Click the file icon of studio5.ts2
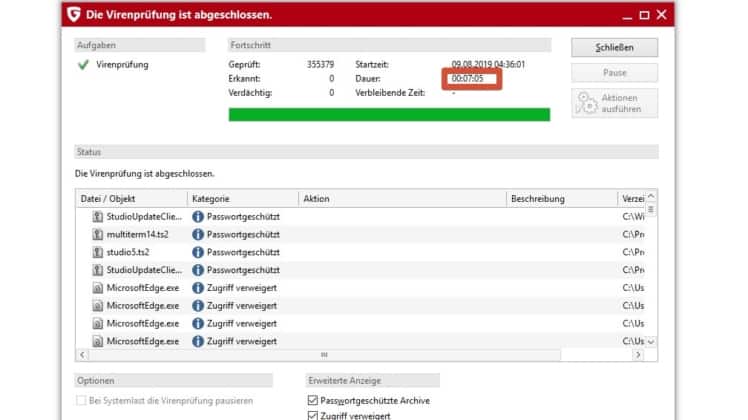748x420 pixels. (97, 252)
